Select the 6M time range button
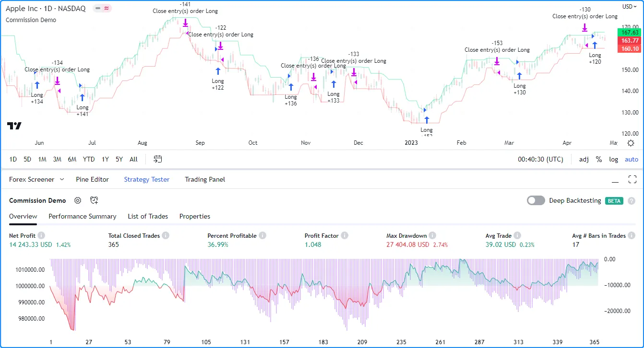This screenshot has height=348, width=644. [x=72, y=159]
